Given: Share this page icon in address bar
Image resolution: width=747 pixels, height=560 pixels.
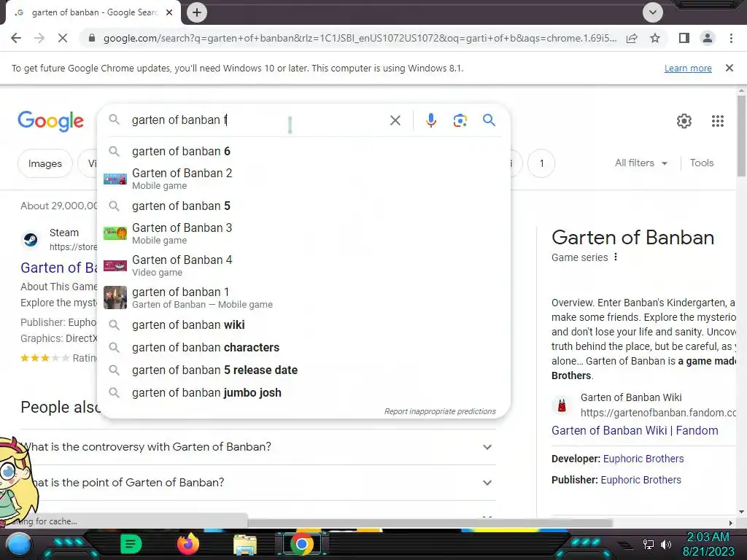Looking at the screenshot, I should click(x=632, y=38).
